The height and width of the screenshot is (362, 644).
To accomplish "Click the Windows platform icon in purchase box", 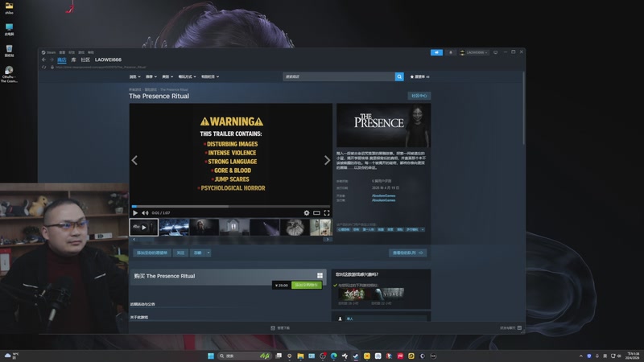I will [x=320, y=276].
